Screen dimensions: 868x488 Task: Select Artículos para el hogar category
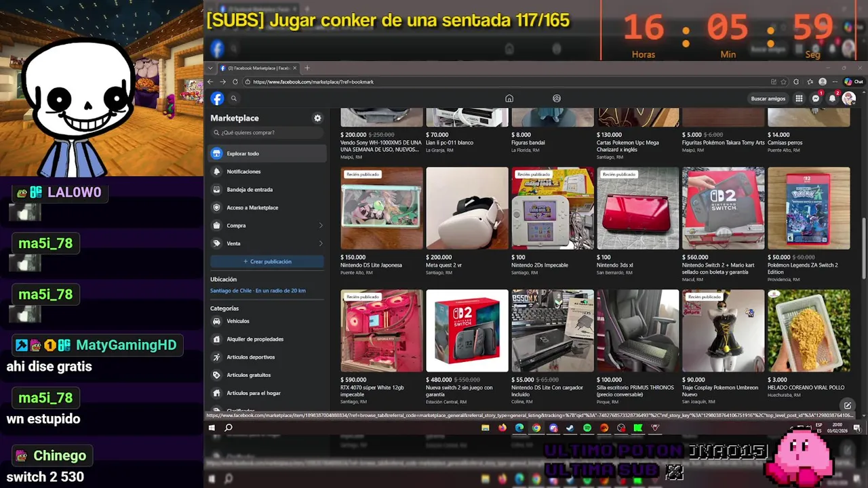click(268, 393)
